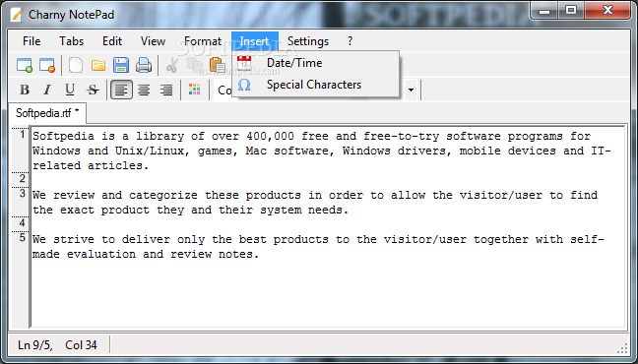Click the Copy icon in the toolbar
638x364 pixels.
pos(195,65)
